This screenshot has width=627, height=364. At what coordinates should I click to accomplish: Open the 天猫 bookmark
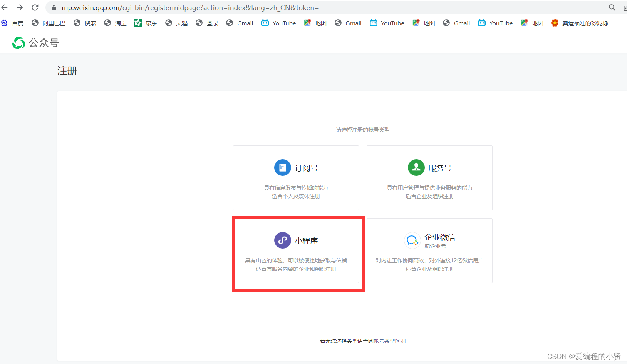(176, 23)
